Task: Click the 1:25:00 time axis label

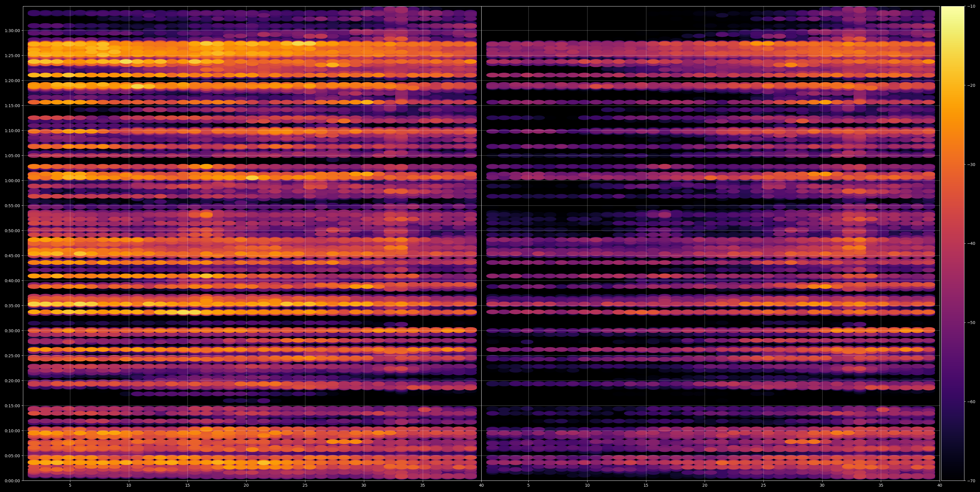Action: (12, 55)
